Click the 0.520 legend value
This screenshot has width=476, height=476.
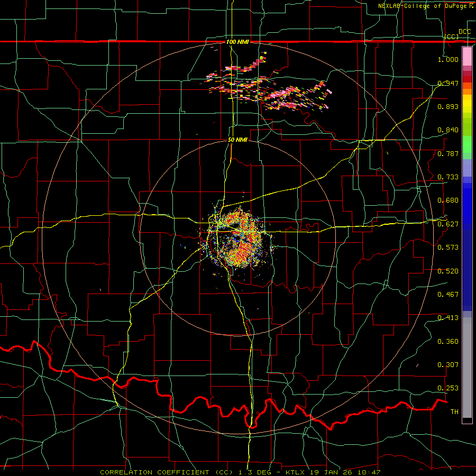point(448,271)
